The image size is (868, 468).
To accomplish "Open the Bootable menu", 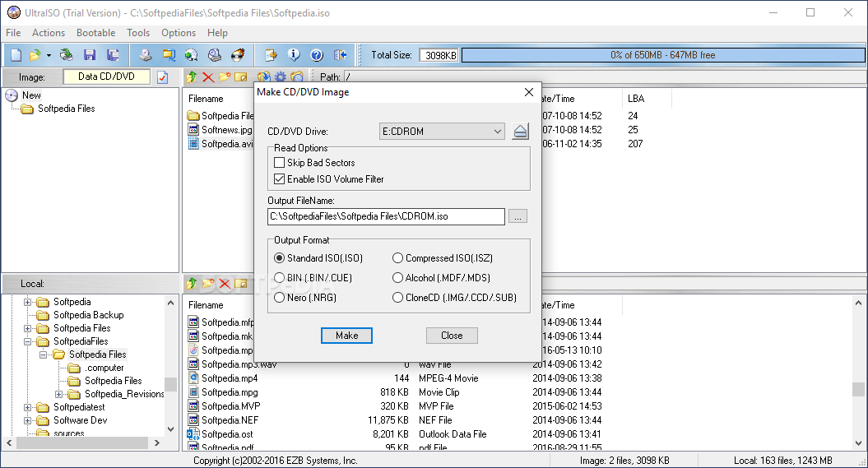I will (95, 33).
